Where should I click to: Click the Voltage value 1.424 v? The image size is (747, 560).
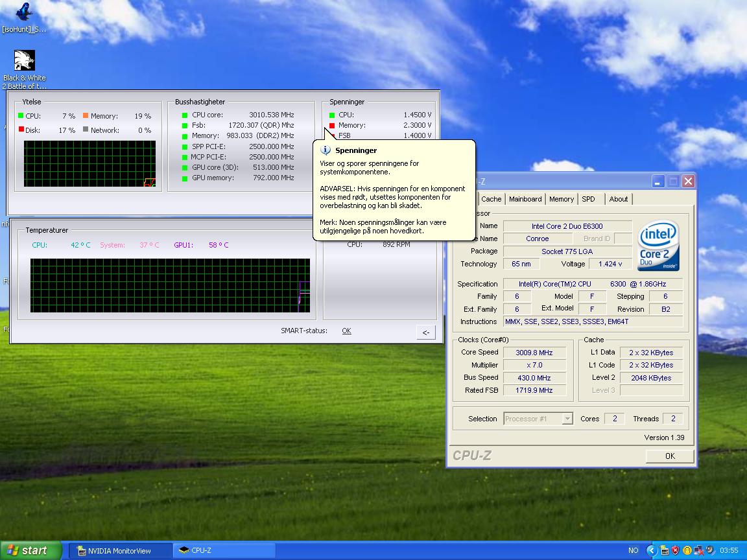tap(610, 264)
